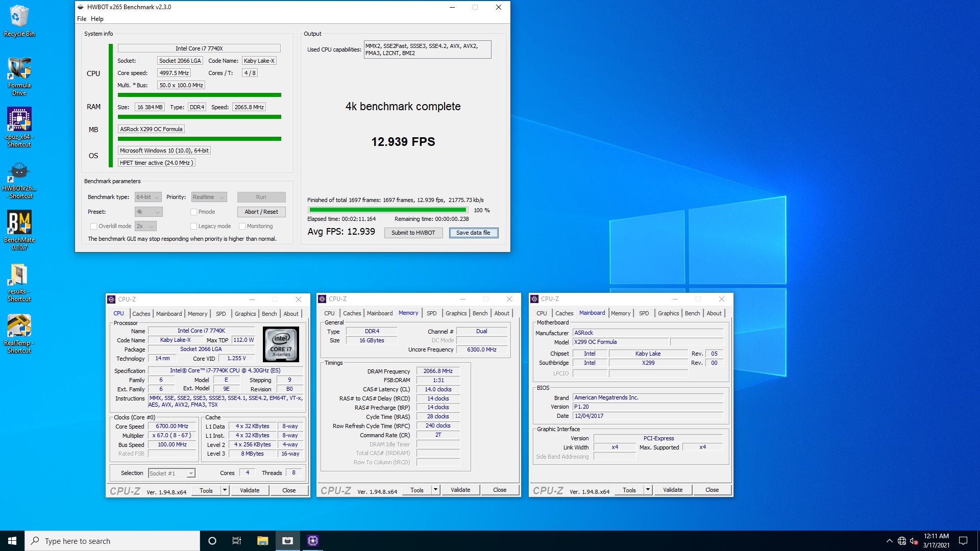This screenshot has width=980, height=551.
Task: Click Close in CPU-Z Mainboard window
Action: (712, 490)
